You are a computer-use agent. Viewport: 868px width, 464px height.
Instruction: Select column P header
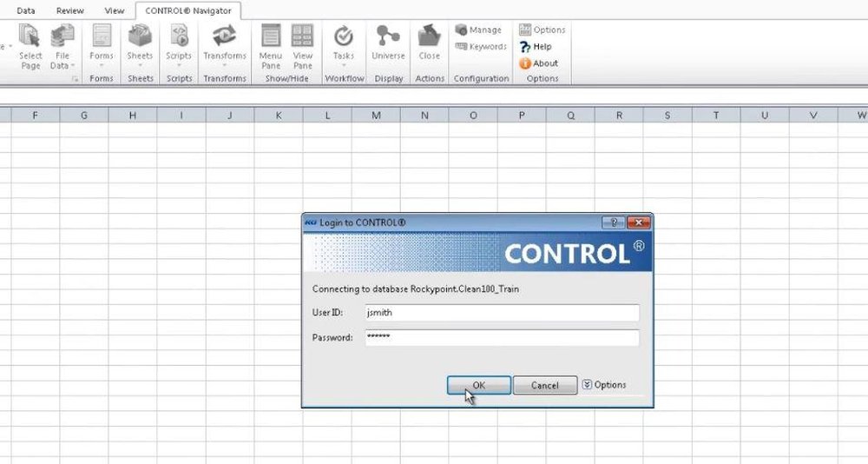coord(522,116)
